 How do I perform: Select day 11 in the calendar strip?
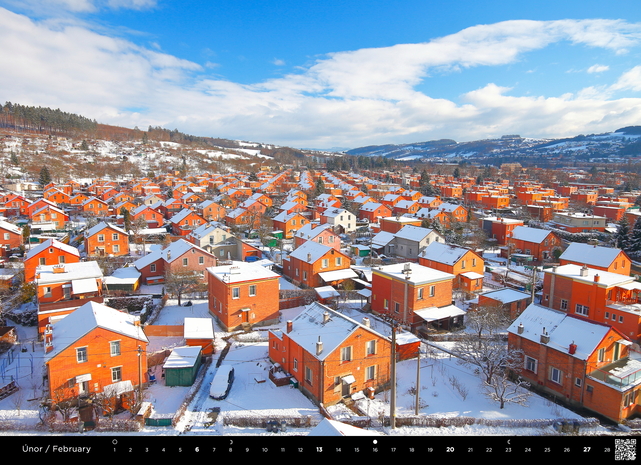click(282, 450)
